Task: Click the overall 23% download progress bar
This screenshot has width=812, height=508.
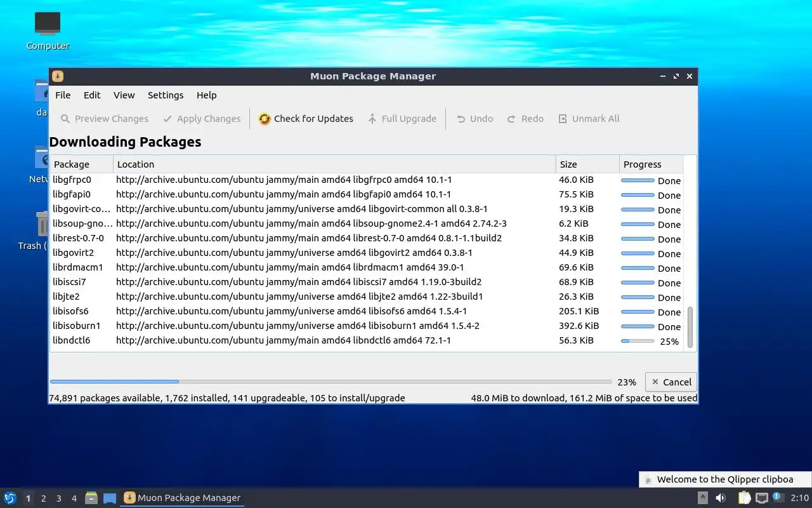Action: click(x=331, y=382)
